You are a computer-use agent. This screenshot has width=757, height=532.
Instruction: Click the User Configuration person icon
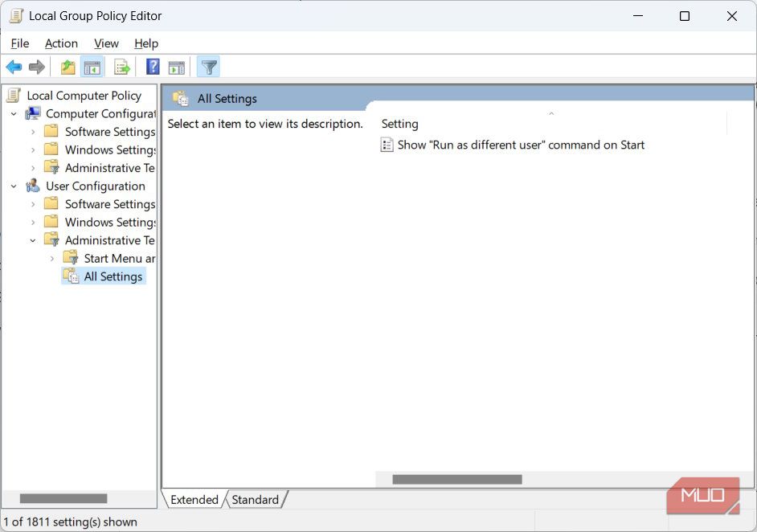(33, 186)
